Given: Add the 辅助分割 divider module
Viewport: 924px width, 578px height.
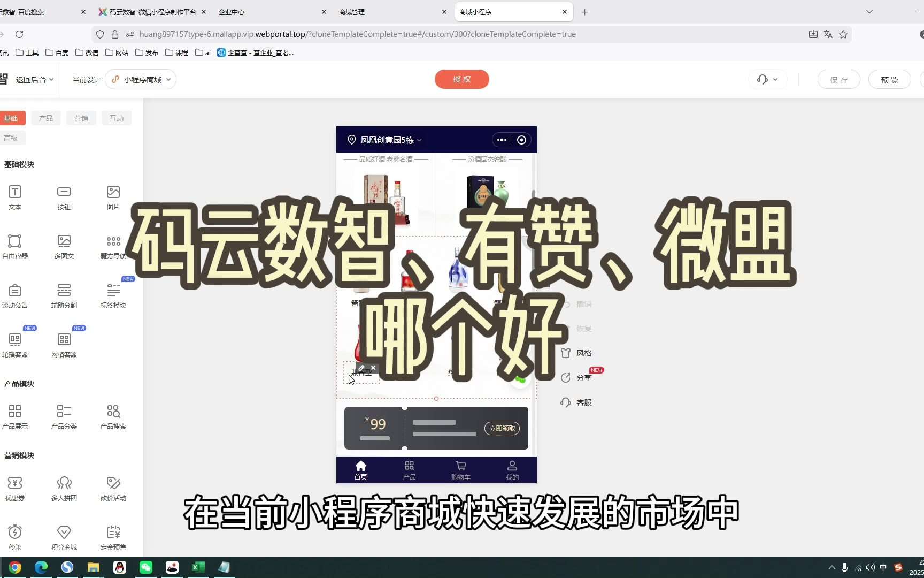Looking at the screenshot, I should (64, 296).
